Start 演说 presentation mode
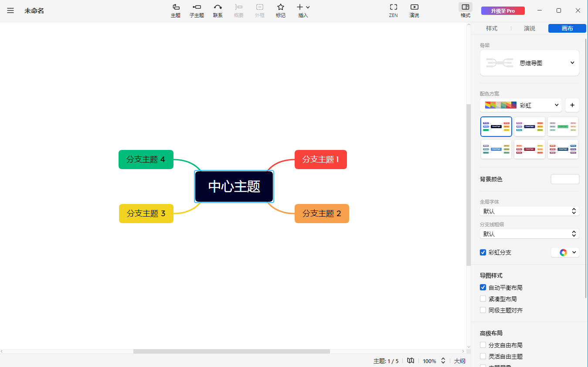 pos(414,10)
